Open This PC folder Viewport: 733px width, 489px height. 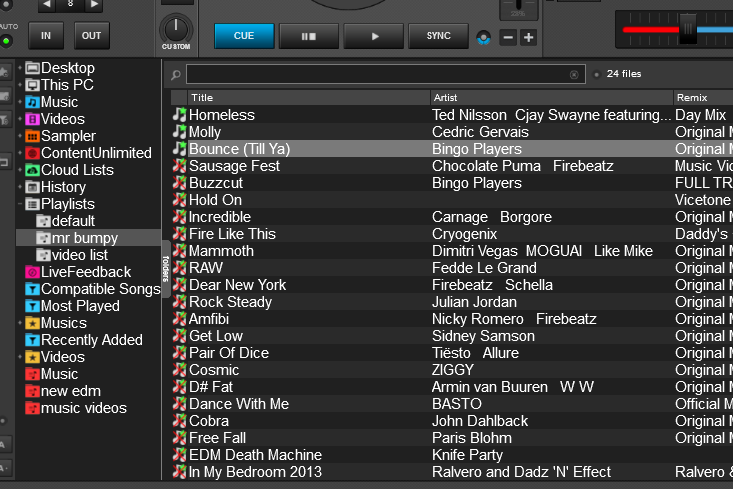(x=67, y=85)
